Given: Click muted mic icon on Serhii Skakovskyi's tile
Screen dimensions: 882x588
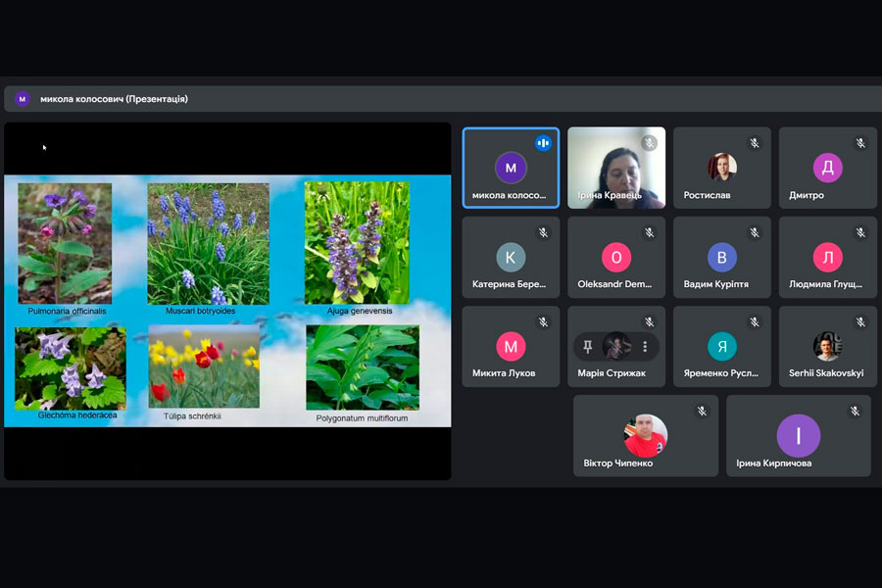Looking at the screenshot, I should point(860,322).
